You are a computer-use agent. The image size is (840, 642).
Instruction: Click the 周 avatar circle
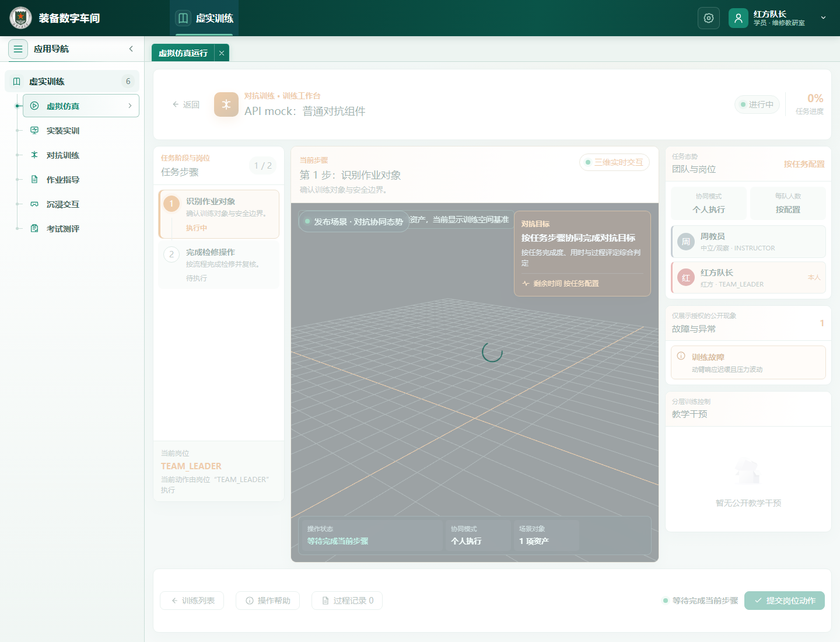click(686, 242)
